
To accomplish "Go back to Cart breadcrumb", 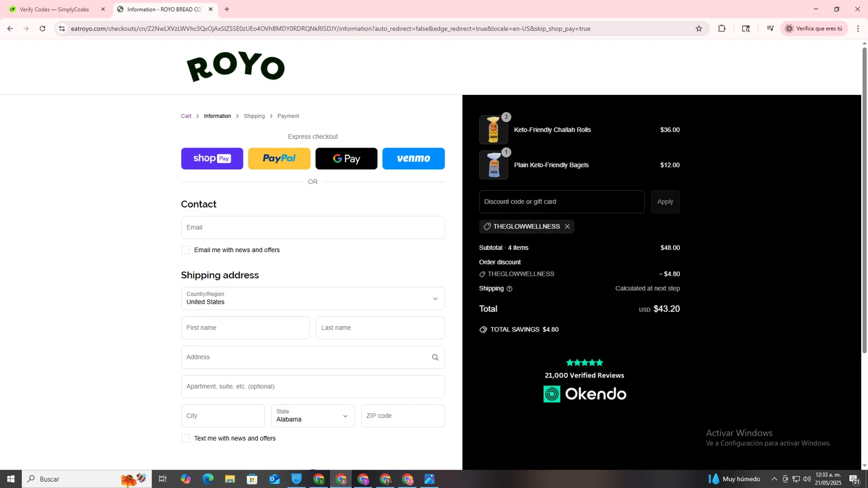I will coord(186,116).
